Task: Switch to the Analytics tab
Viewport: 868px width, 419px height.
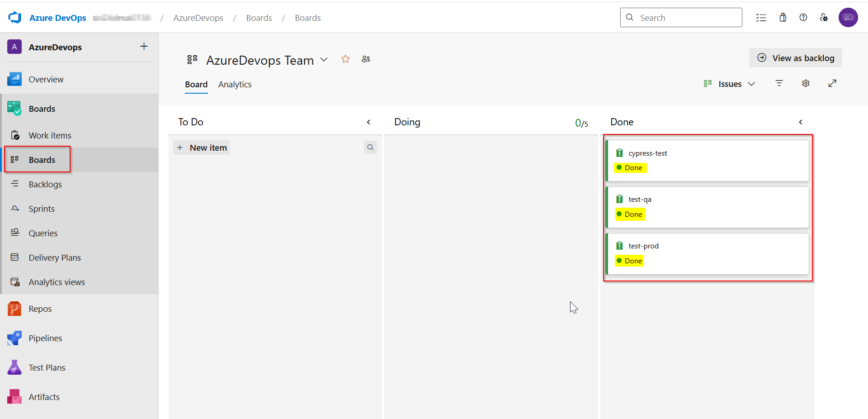Action: [235, 85]
